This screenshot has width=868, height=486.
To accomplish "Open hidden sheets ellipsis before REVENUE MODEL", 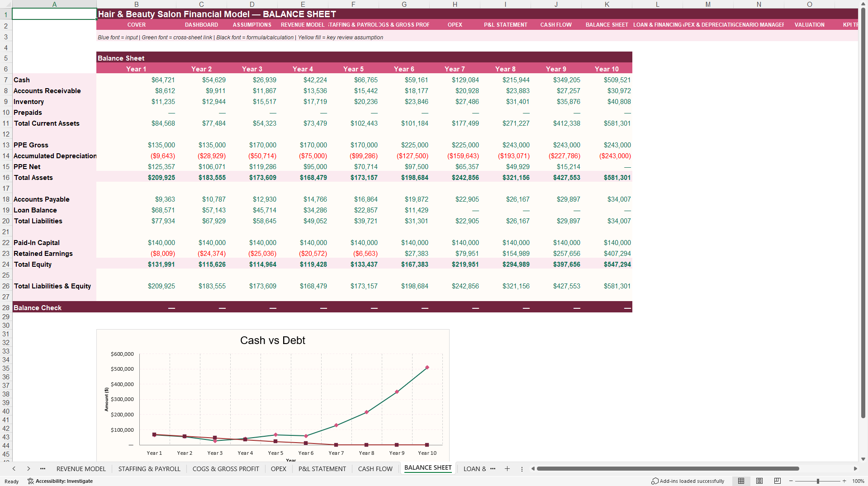I will [43, 469].
